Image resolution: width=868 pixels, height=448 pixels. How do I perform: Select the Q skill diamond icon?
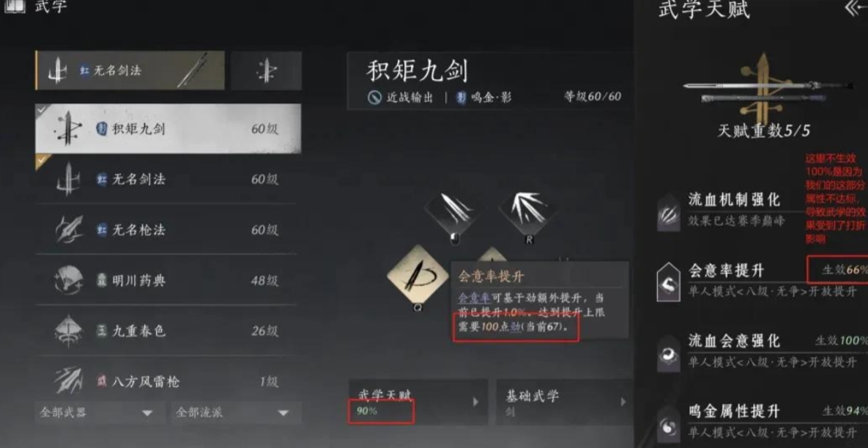(x=418, y=275)
